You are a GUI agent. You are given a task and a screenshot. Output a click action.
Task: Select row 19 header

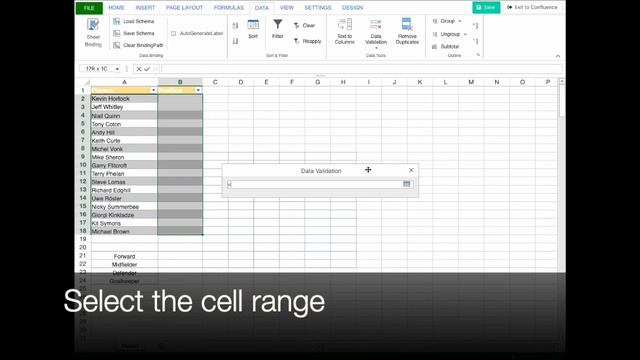click(83, 239)
